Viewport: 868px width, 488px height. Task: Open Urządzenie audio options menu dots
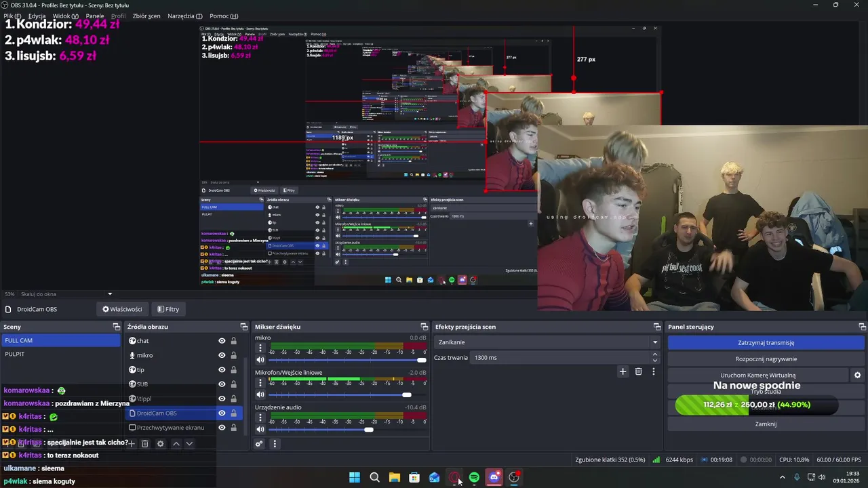[260, 418]
